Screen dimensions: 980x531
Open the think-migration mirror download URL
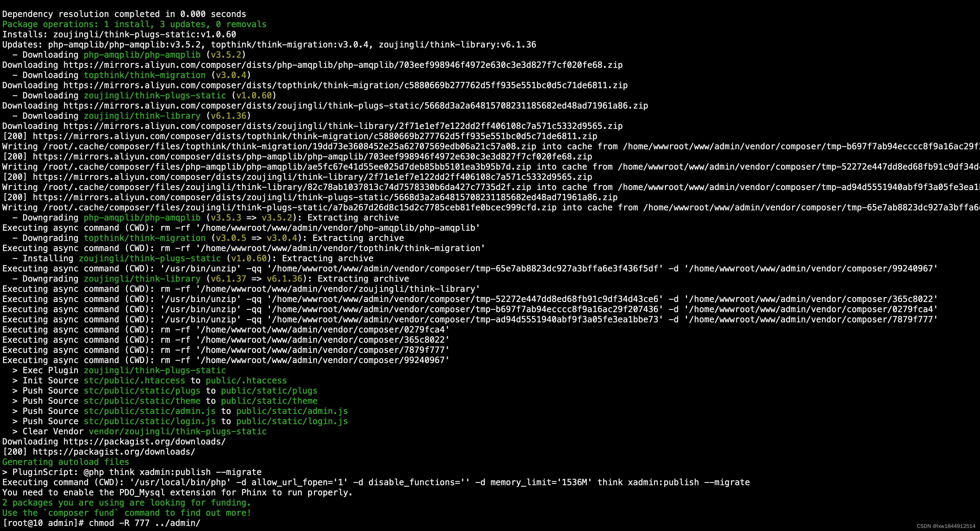(316, 85)
